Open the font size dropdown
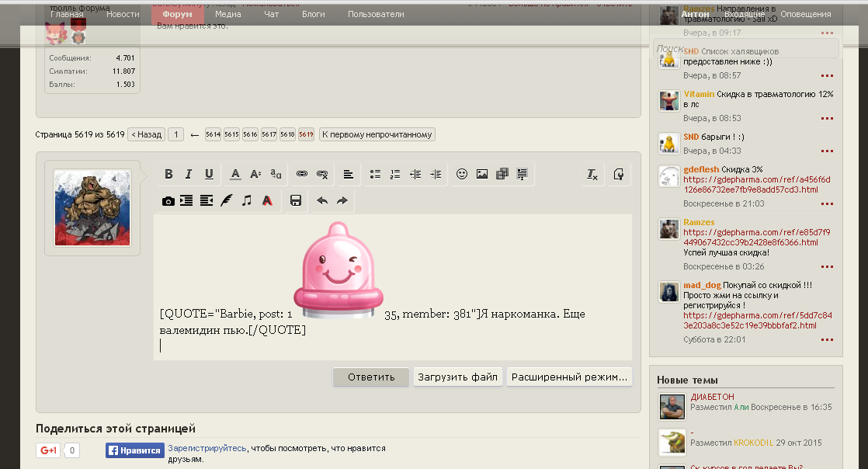 click(x=255, y=175)
